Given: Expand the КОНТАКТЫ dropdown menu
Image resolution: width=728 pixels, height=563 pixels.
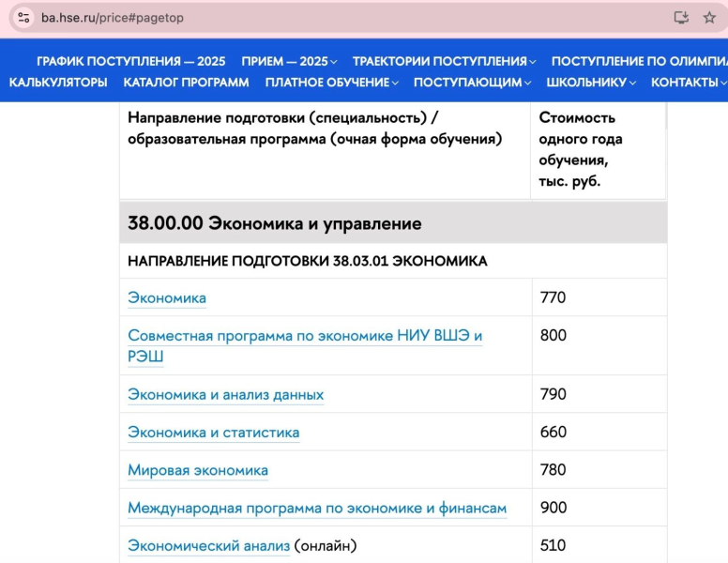Looking at the screenshot, I should click(x=688, y=82).
